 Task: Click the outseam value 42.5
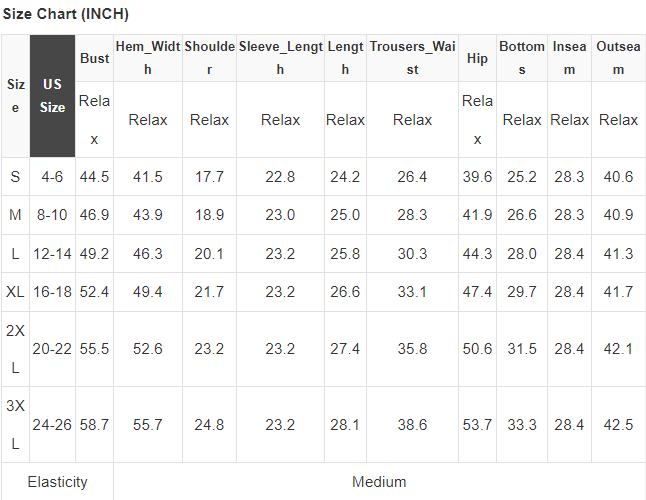click(x=618, y=425)
